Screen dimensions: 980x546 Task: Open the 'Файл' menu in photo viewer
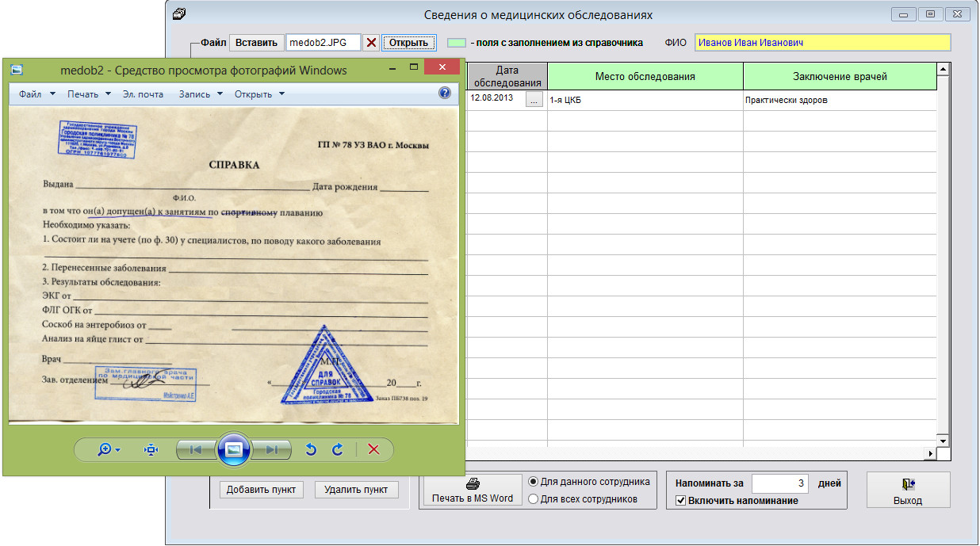coord(36,94)
